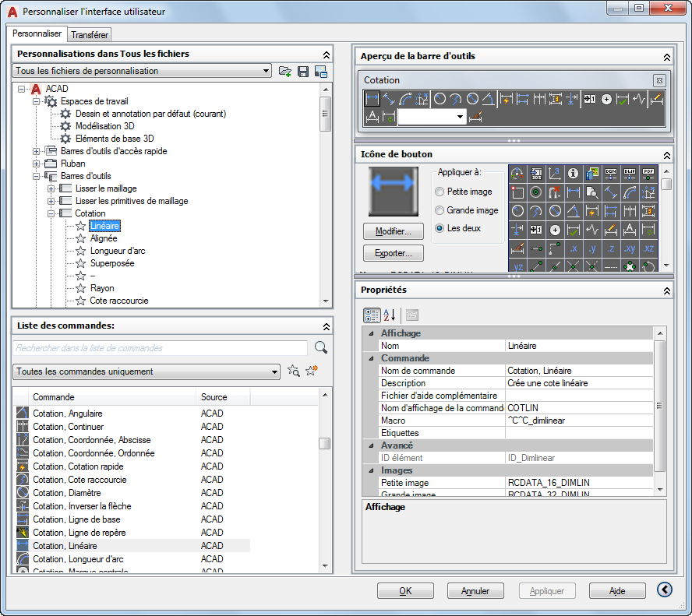
Task: Collapse the 'Icône de bouton' panel chevron
Action: [666, 155]
